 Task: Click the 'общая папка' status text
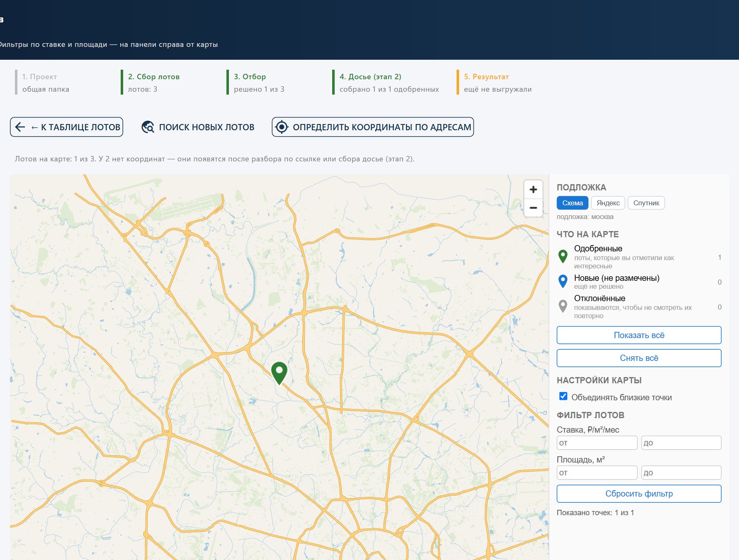[46, 89]
